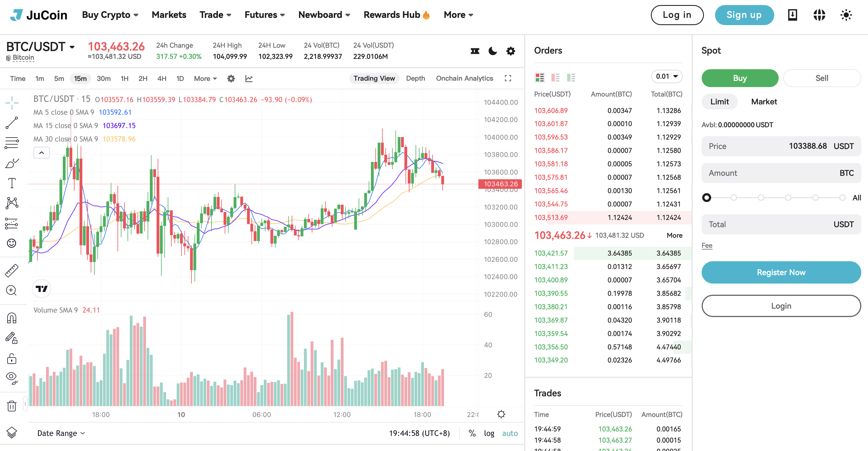Viewport: 868px width, 451px height.
Task: Expand More timeframes dropdown
Action: (205, 78)
